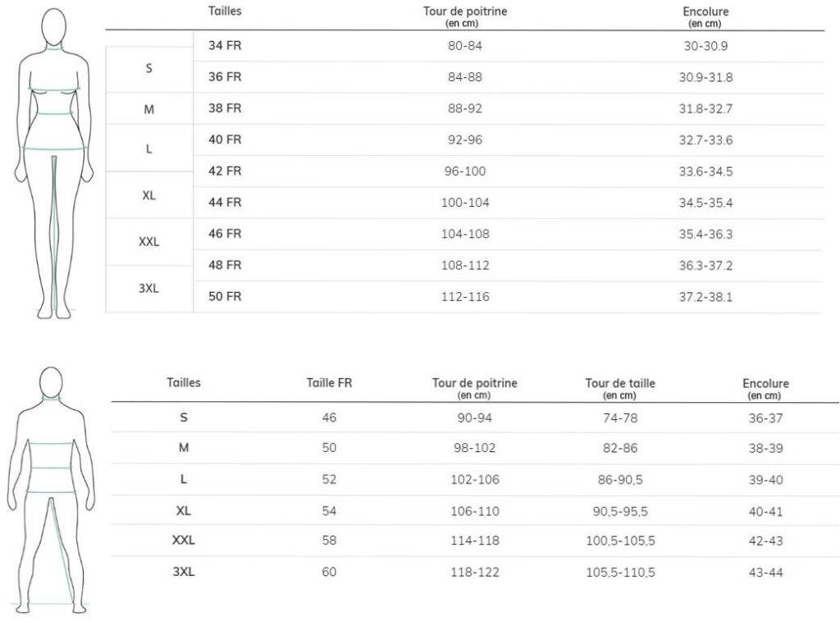The width and height of the screenshot is (840, 621).
Task: Click the "34 FR" size row label
Action: pos(225,46)
